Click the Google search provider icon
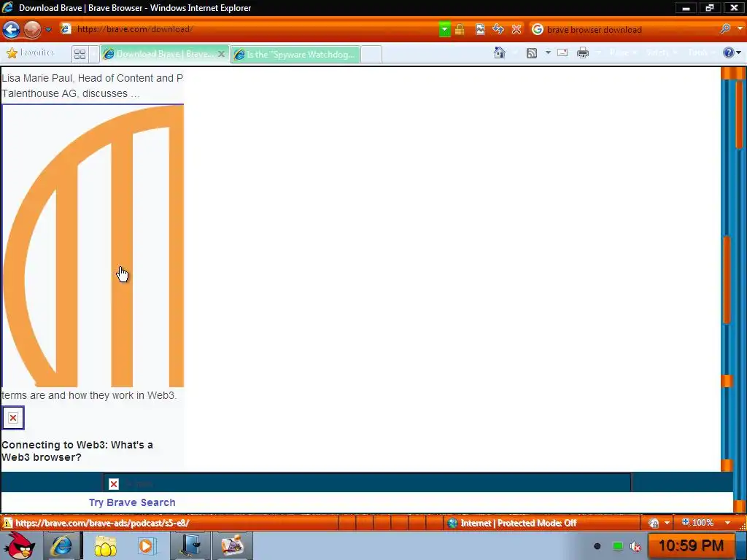Screen dimensions: 747x560 [538, 29]
